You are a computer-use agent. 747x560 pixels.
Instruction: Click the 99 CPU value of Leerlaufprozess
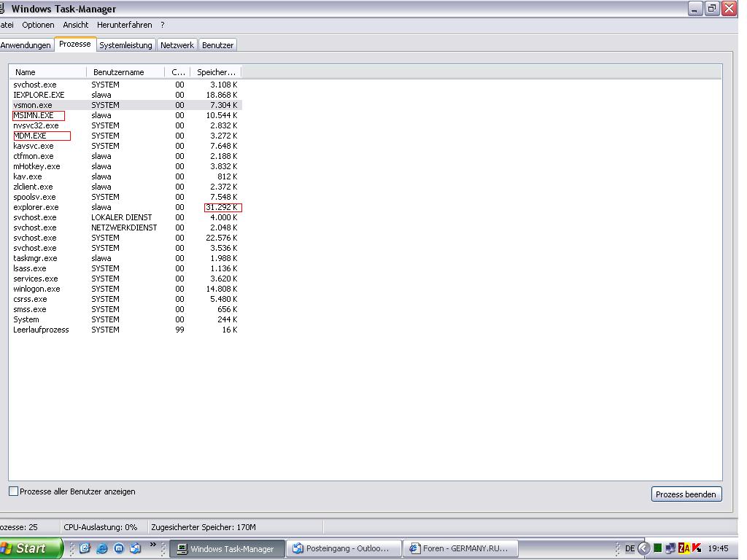tap(179, 330)
